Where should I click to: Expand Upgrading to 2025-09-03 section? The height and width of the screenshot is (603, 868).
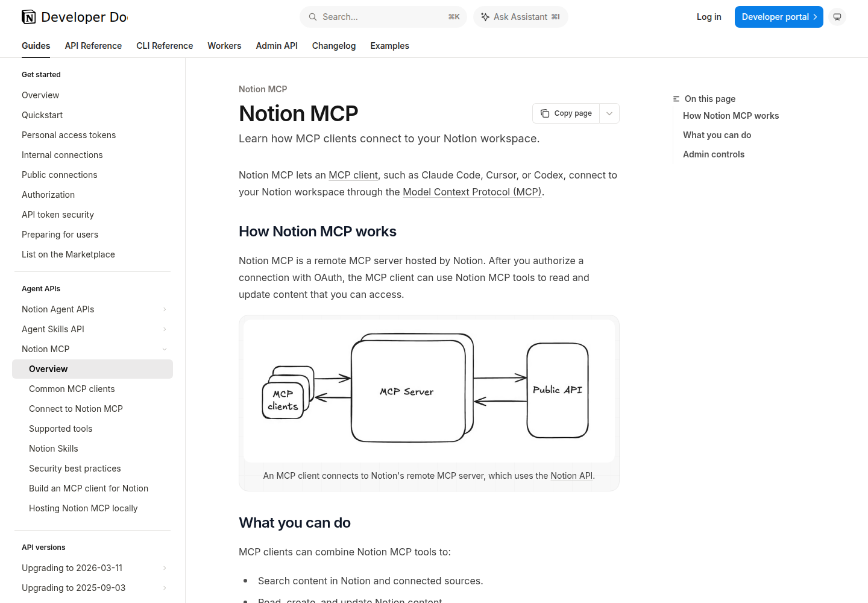click(165, 588)
